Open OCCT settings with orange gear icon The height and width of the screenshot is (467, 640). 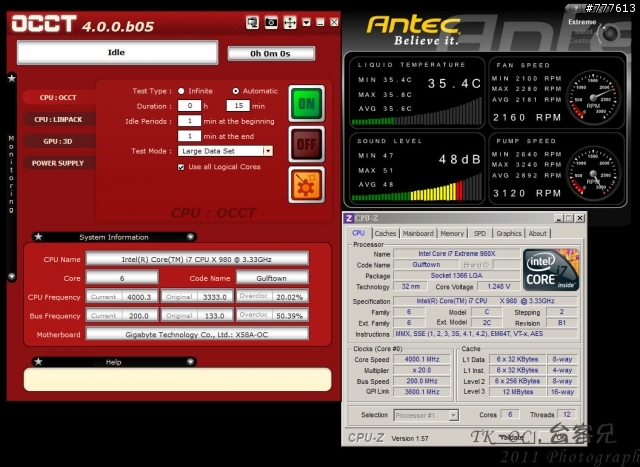click(307, 185)
